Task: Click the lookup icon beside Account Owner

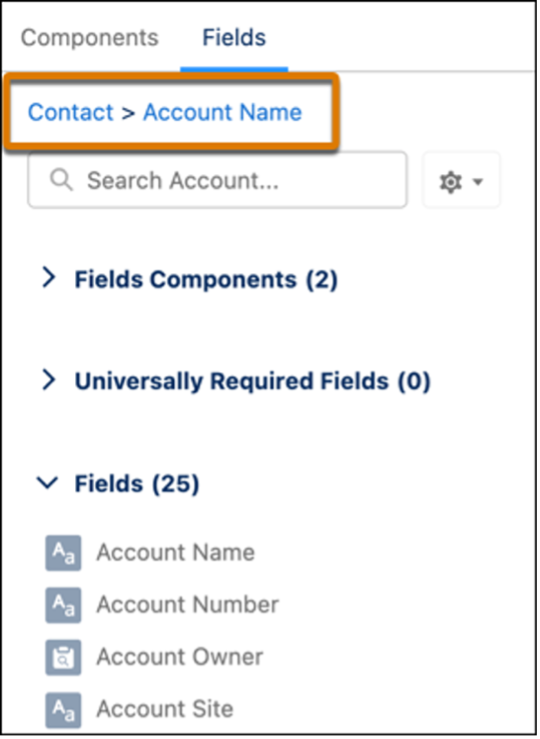Action: click(x=63, y=657)
